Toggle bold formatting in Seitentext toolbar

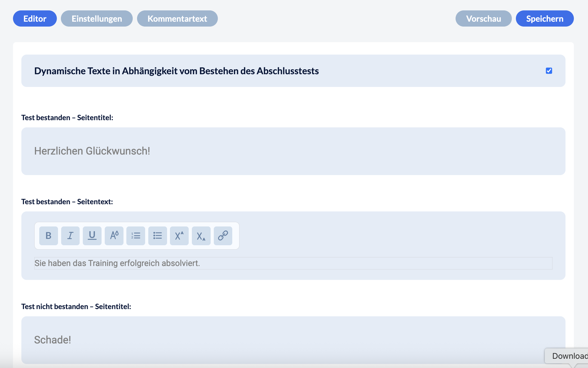pos(48,236)
